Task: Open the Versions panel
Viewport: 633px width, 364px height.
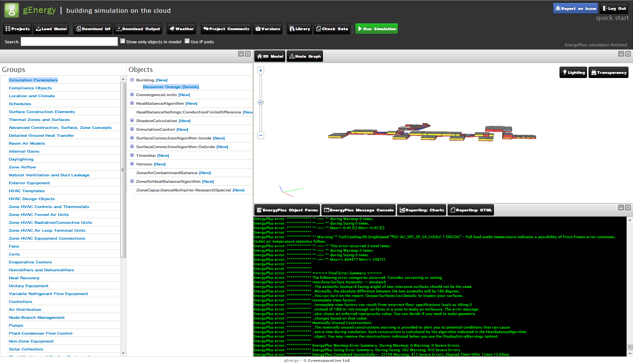Action: 268,29
